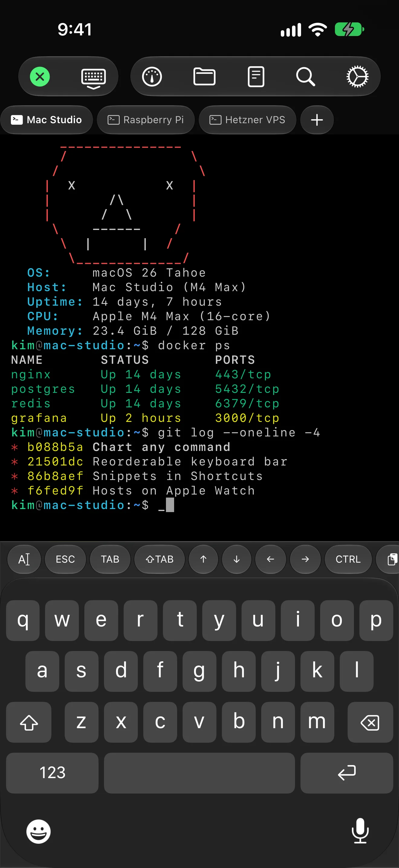
Task: Tap the search magnifier icon
Action: coord(306,77)
